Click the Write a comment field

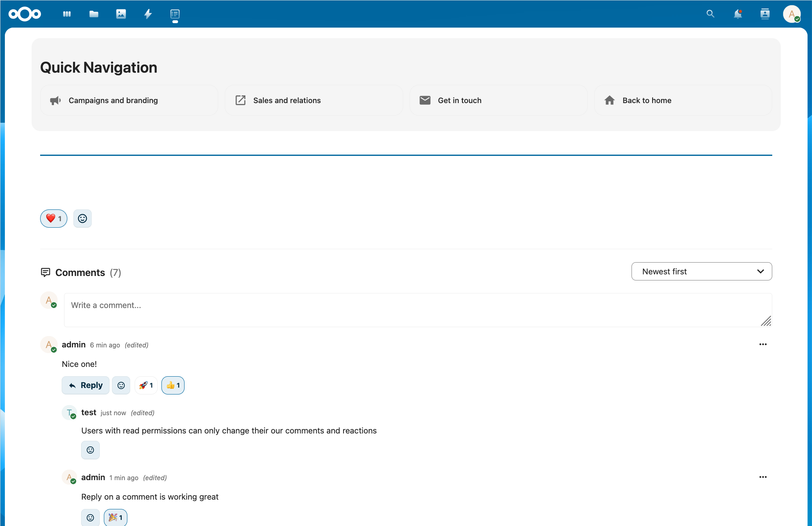tap(417, 309)
